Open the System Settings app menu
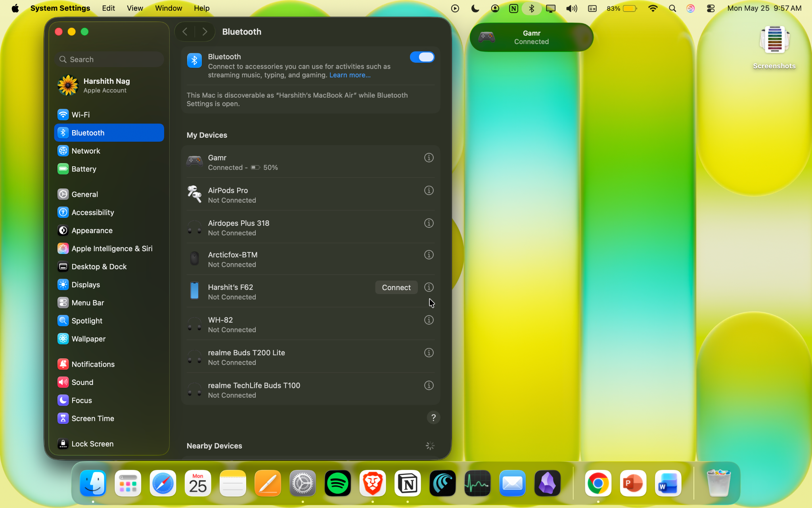Screen dimensions: 812x508 pyautogui.click(x=60, y=8)
